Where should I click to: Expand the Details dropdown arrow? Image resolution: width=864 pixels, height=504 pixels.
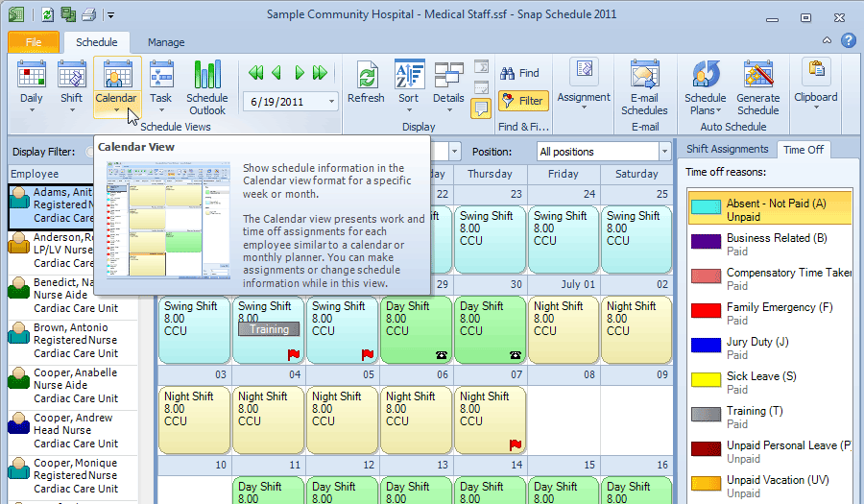[448, 110]
